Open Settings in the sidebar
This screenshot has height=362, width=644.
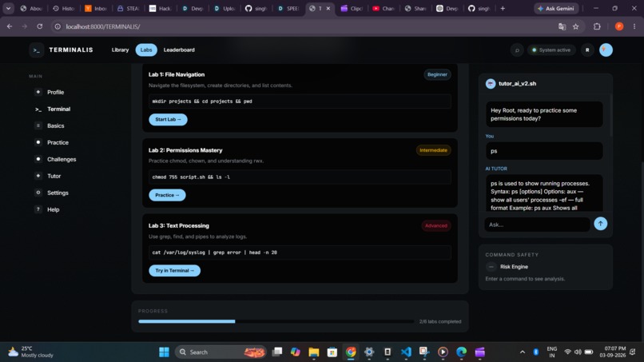coord(58,193)
